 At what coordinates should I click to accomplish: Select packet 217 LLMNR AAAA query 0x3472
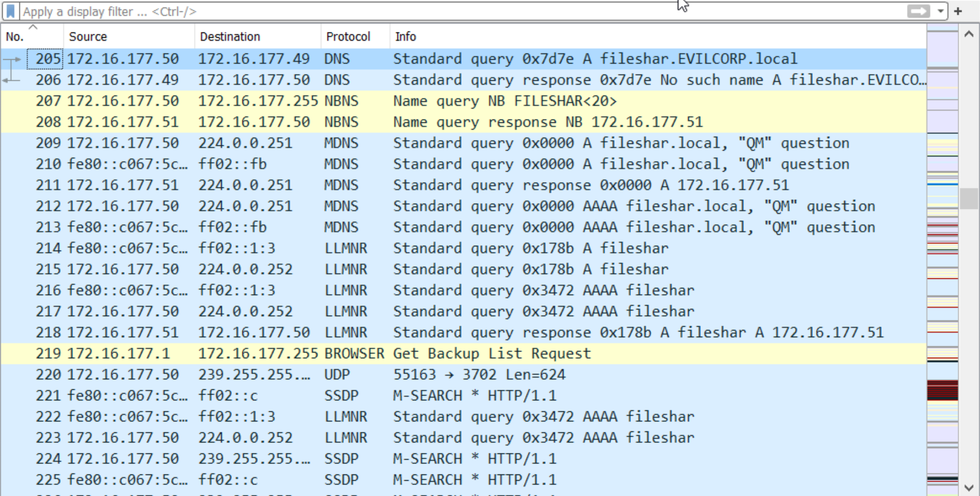(x=464, y=312)
